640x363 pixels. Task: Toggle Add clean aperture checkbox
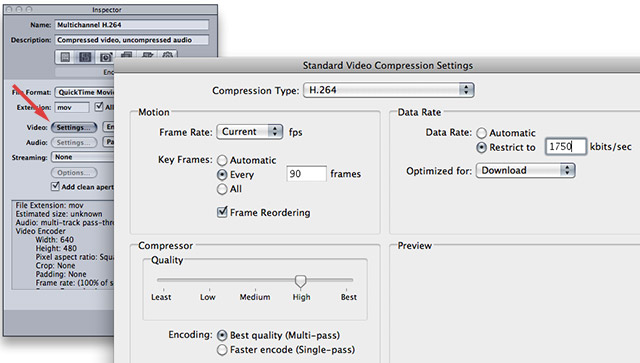55,187
